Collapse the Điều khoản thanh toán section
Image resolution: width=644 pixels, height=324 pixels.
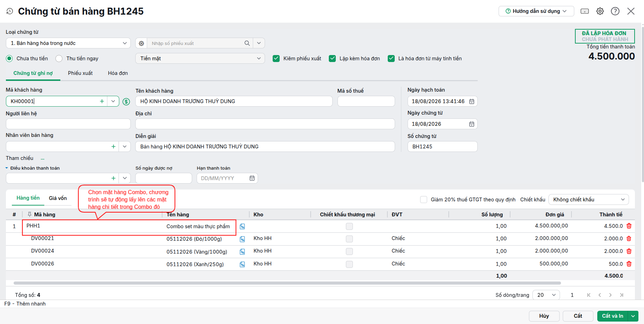[x=7, y=168]
